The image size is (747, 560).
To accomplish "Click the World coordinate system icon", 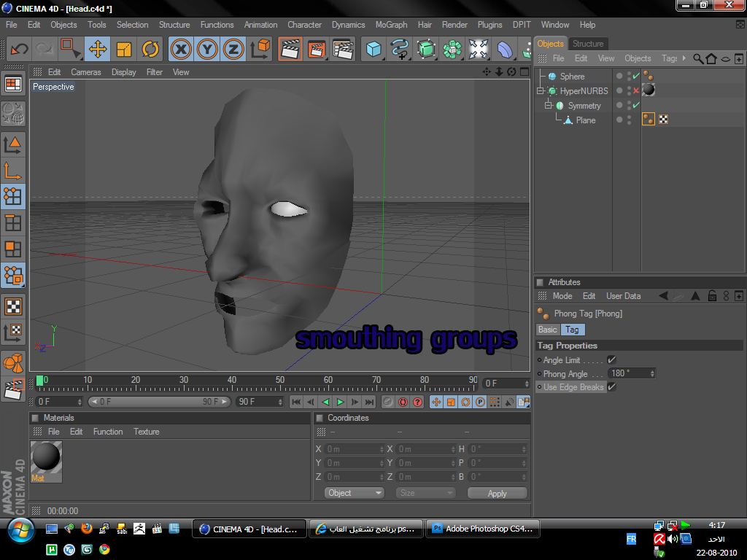I will 260,49.
